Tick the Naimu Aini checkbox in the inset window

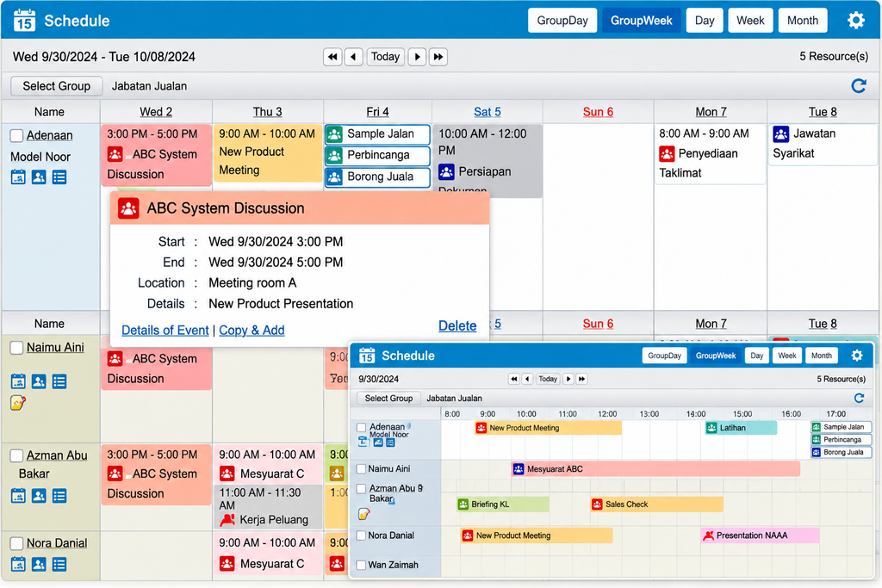click(361, 469)
